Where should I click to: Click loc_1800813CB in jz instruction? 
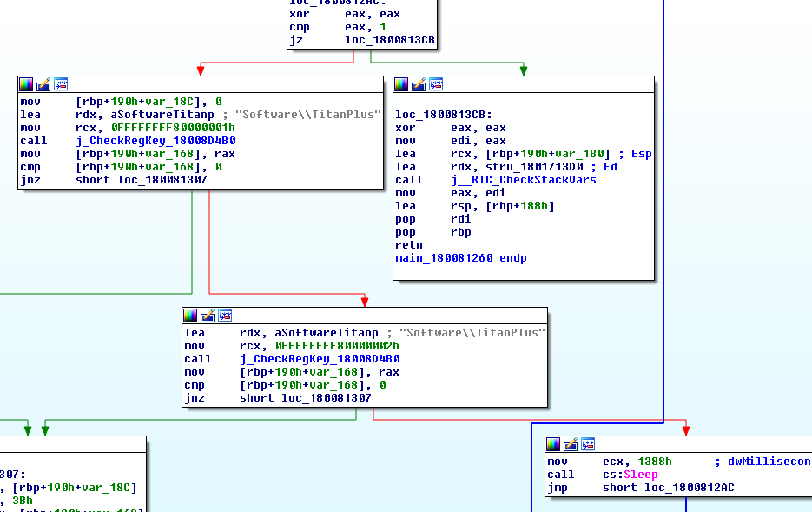[x=390, y=40]
